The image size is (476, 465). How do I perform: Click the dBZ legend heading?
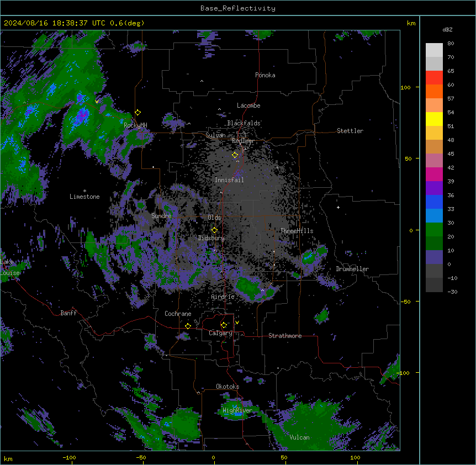coord(447,29)
